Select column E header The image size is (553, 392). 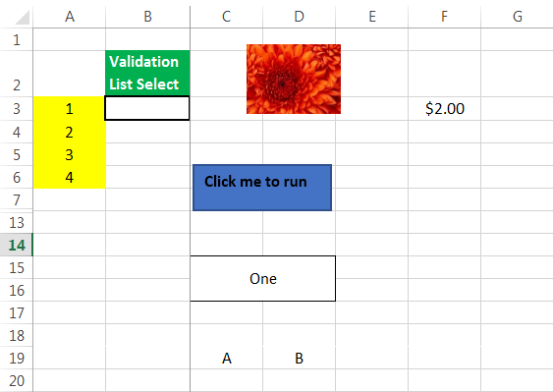(x=371, y=17)
